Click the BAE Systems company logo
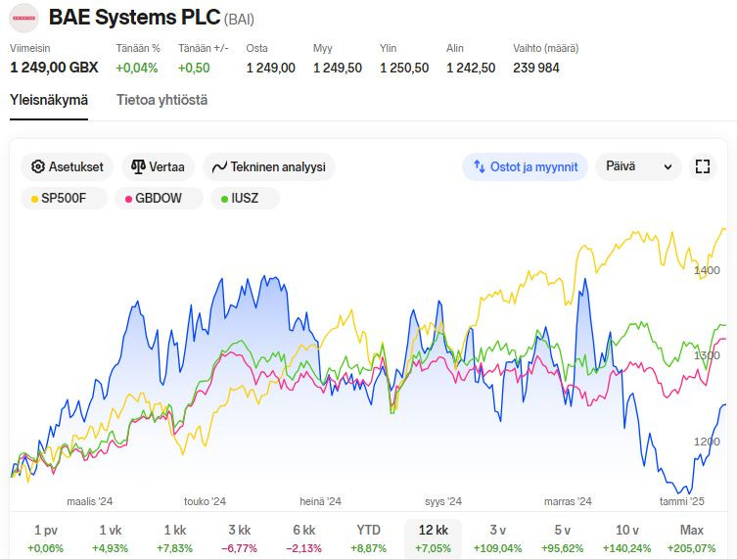 pyautogui.click(x=23, y=18)
